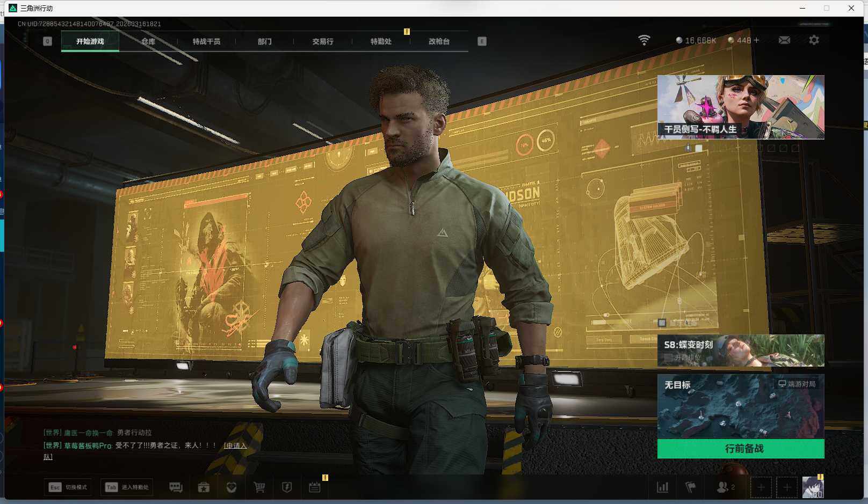Toggle the 端游对局 match type
Screen dimensions: 868x504
[797, 384]
